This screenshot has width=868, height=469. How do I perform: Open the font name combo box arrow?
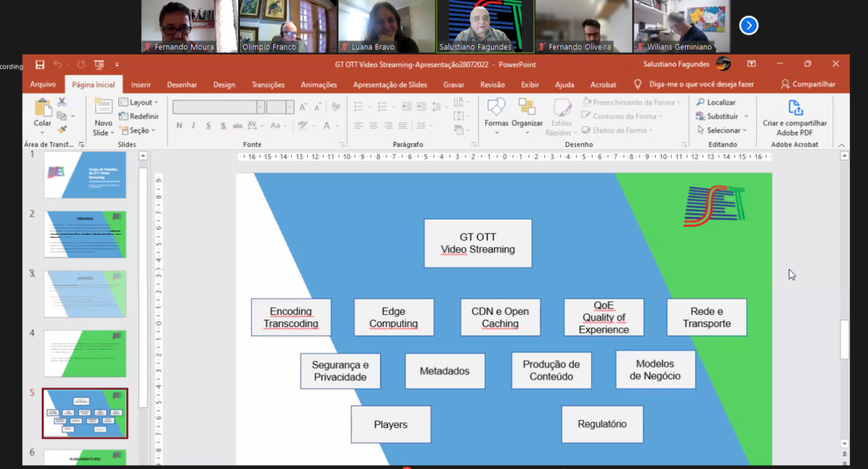pos(260,107)
